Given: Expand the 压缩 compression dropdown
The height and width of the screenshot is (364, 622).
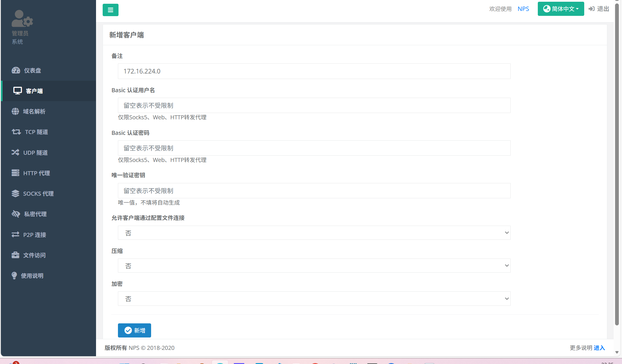Looking at the screenshot, I should click(x=314, y=266).
